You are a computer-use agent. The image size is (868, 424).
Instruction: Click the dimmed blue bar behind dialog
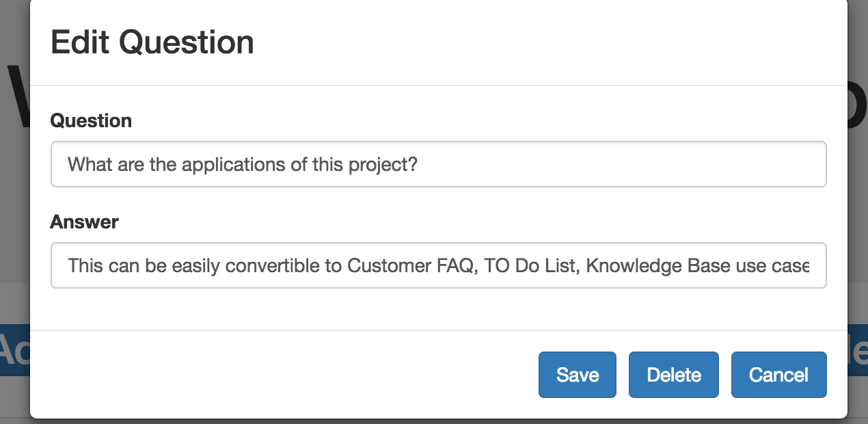[14, 350]
